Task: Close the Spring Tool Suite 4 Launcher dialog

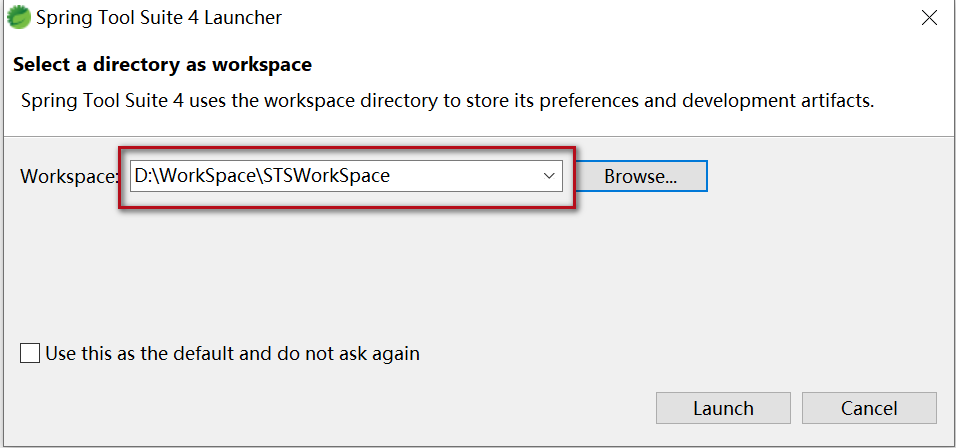Action: 926,18
